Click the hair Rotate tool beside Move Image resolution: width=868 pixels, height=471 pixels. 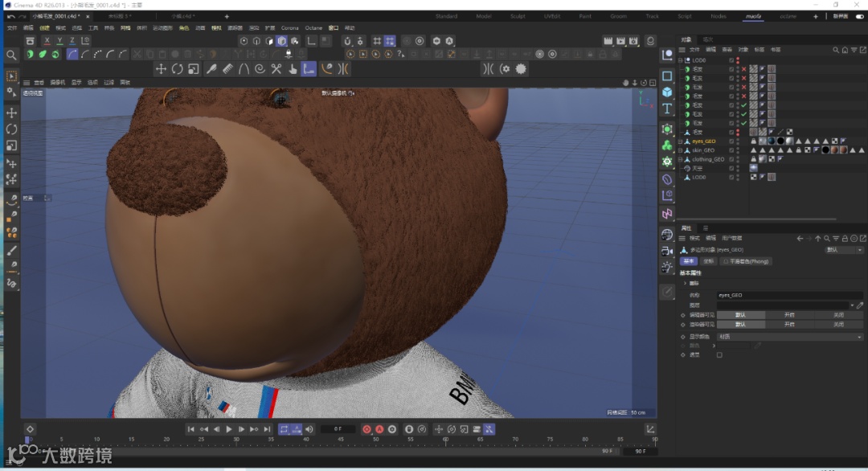[177, 69]
